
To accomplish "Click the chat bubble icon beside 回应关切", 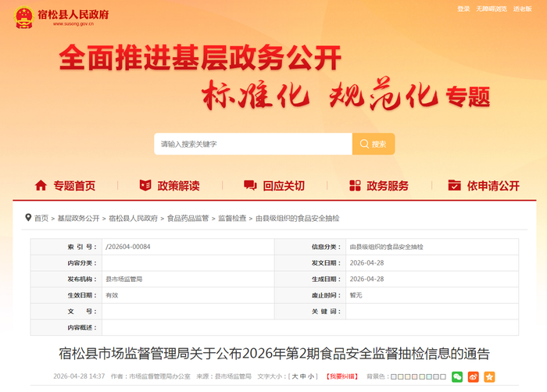I will 250,185.
